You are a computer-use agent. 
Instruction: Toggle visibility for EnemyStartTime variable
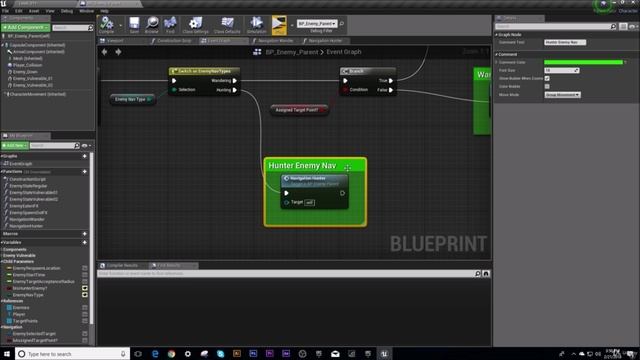pos(85,275)
